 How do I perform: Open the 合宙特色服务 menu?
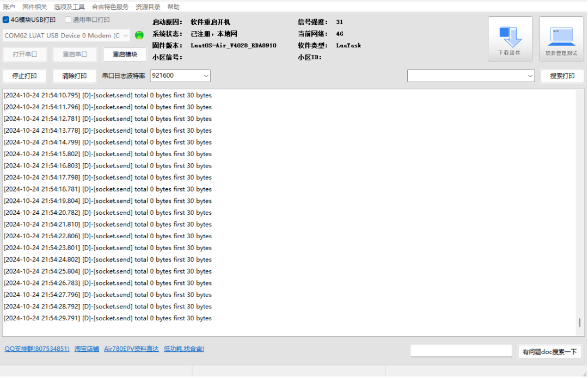(x=110, y=7)
